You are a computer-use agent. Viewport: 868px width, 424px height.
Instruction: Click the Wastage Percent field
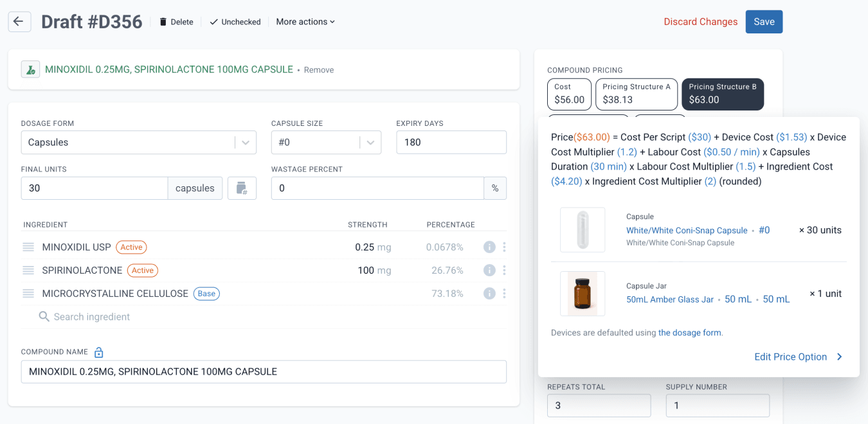377,188
